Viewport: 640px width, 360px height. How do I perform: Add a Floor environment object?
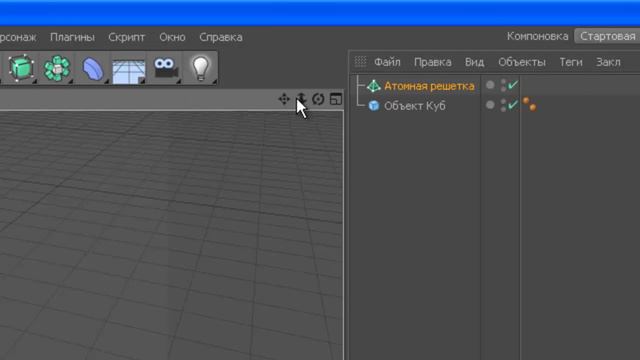coord(129,71)
